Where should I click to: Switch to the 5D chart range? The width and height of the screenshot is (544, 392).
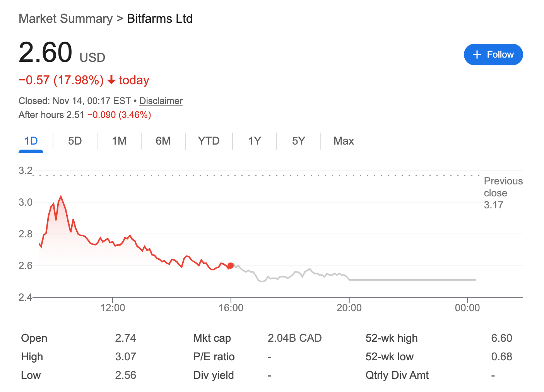(x=75, y=141)
